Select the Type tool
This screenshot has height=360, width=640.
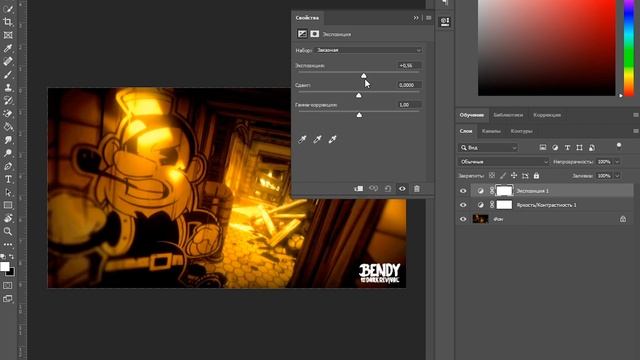coord(8,179)
